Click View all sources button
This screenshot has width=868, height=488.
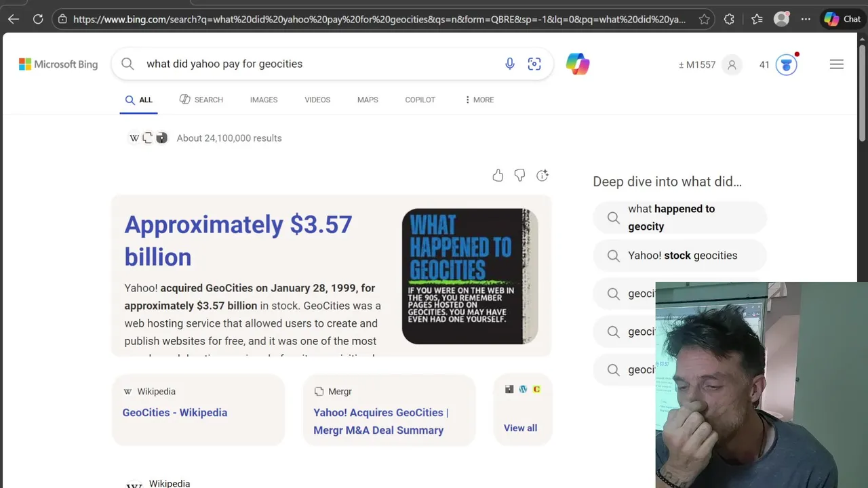tap(520, 428)
